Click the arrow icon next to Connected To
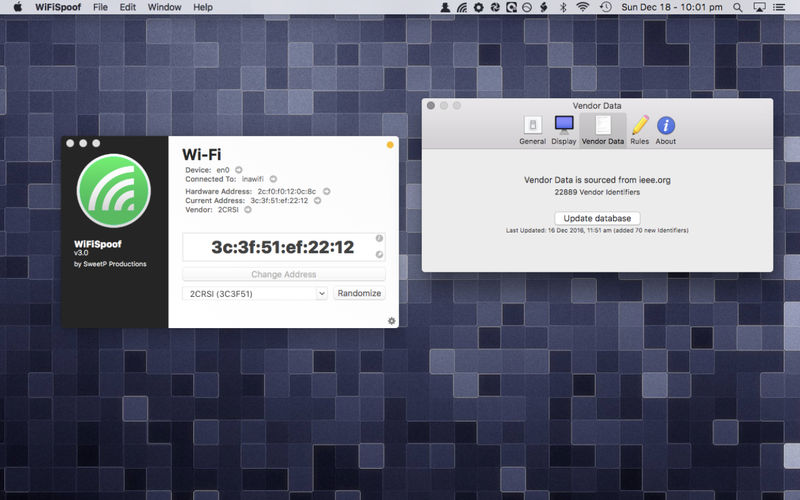Image resolution: width=800 pixels, height=500 pixels. tap(273, 179)
